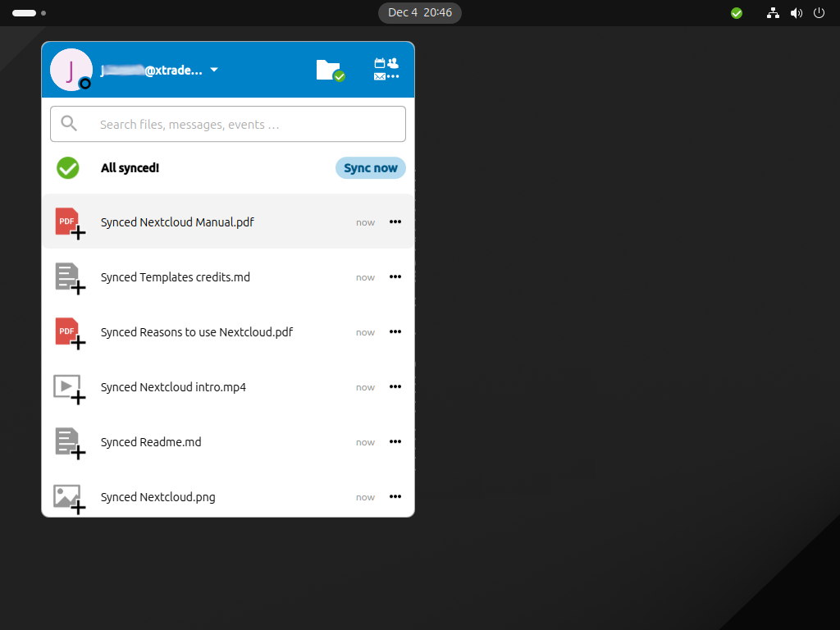840x630 pixels.
Task: Click the account name ending in @xtrade
Action: pyautogui.click(x=152, y=71)
